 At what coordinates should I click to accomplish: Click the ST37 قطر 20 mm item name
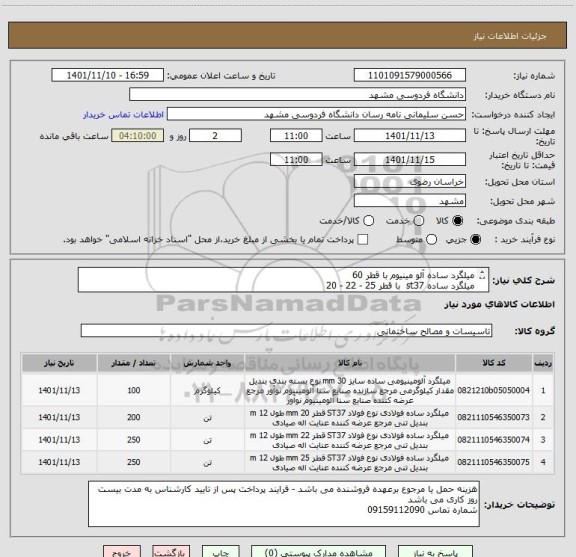pyautogui.click(x=349, y=418)
